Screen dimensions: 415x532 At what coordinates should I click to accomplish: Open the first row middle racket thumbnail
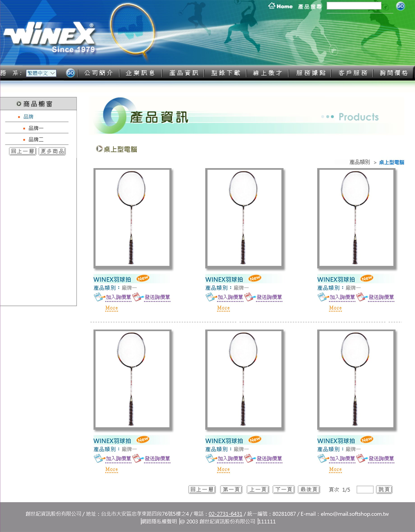coord(244,218)
